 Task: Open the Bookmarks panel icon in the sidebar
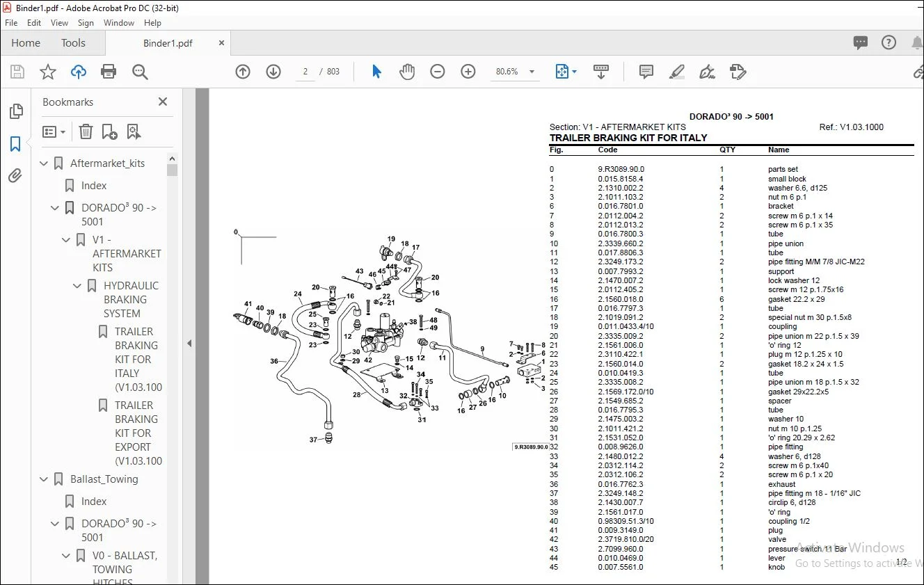(15, 144)
